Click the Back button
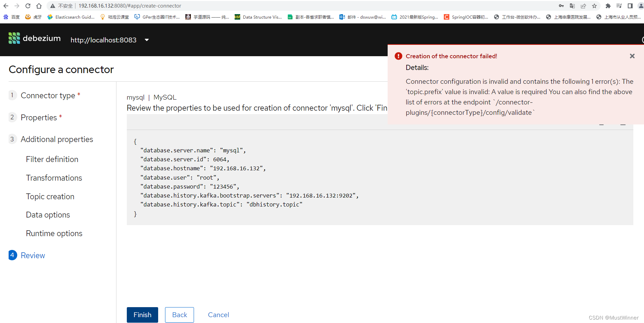The width and height of the screenshot is (644, 323). (179, 315)
